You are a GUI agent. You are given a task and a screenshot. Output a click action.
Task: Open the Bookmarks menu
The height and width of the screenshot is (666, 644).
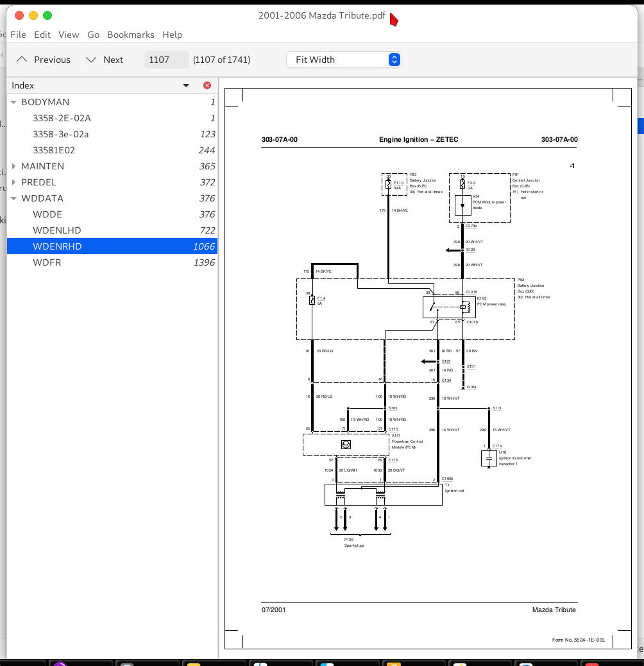pos(131,35)
